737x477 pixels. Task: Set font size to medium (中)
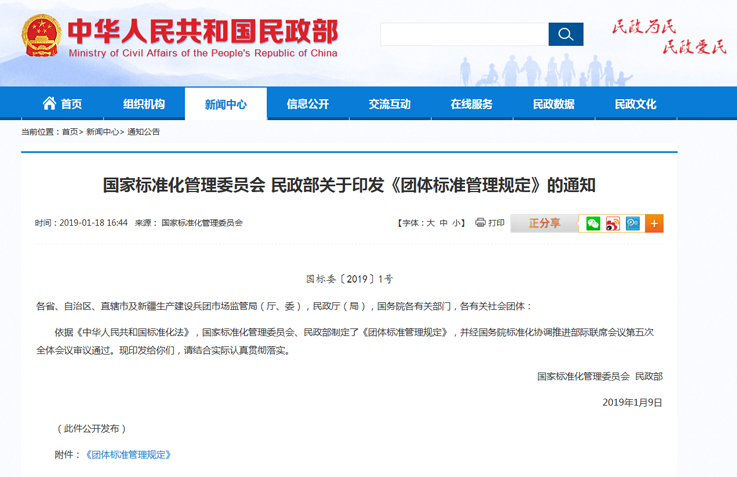444,223
